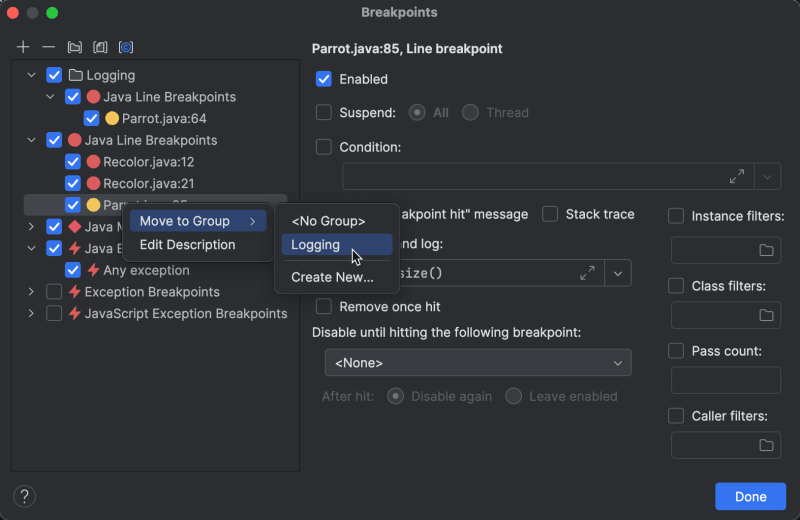Open the Disable until hitting <None> dropdown
Viewport: 800px width, 520px height.
(x=478, y=363)
